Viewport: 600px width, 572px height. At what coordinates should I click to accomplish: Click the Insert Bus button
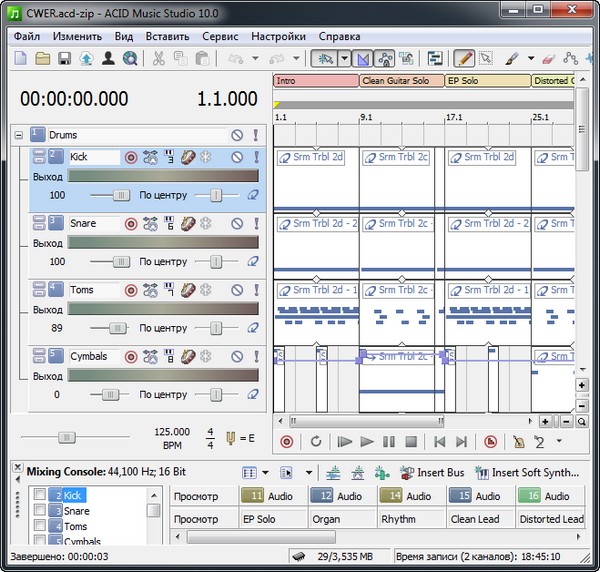(x=432, y=473)
